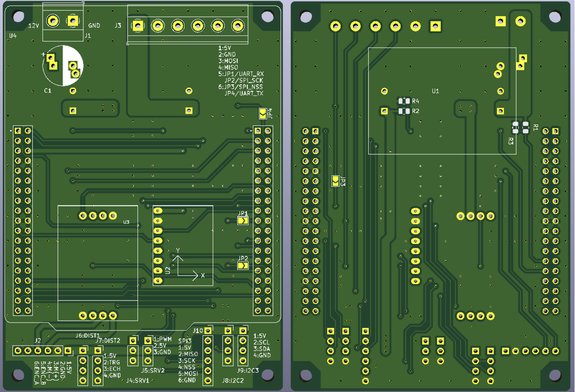Click the 4:NSS pin label
The image size is (575, 392).
pos(187,367)
